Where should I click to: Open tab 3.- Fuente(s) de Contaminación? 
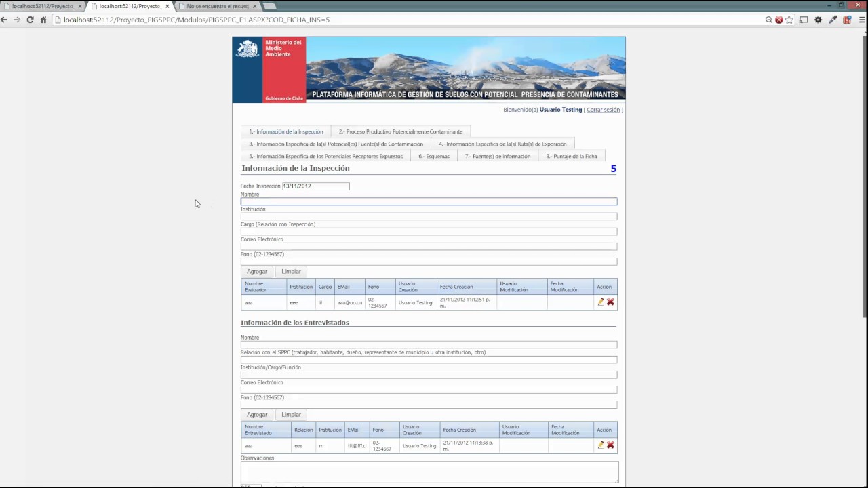click(x=336, y=144)
